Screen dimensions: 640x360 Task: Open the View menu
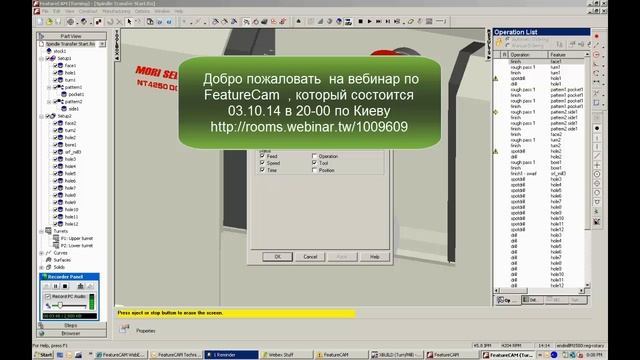69,11
